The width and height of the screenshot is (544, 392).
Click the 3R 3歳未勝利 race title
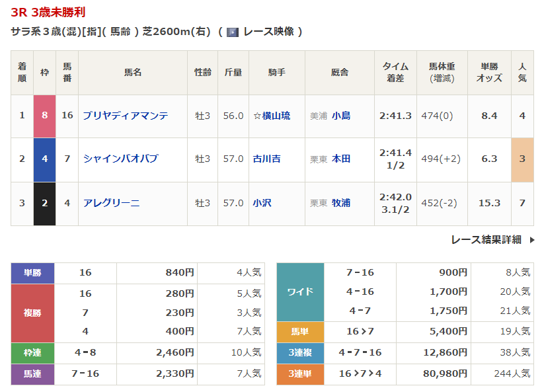(48, 13)
